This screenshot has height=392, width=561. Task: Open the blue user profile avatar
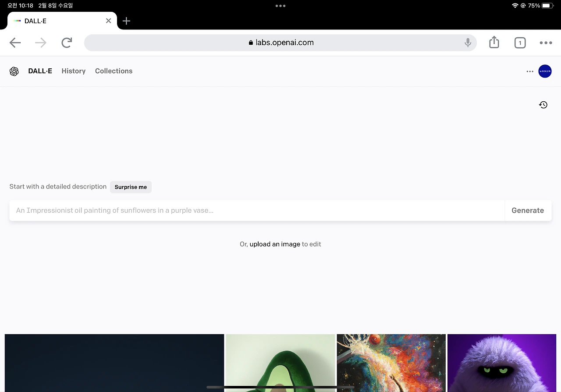[545, 71]
